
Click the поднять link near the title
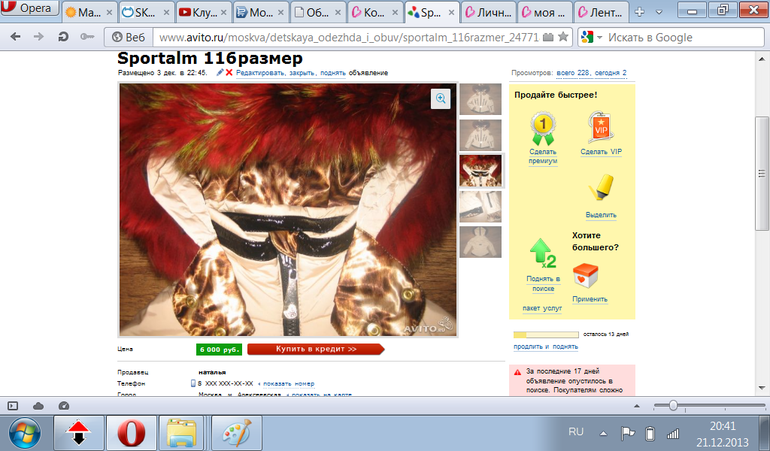click(x=333, y=73)
